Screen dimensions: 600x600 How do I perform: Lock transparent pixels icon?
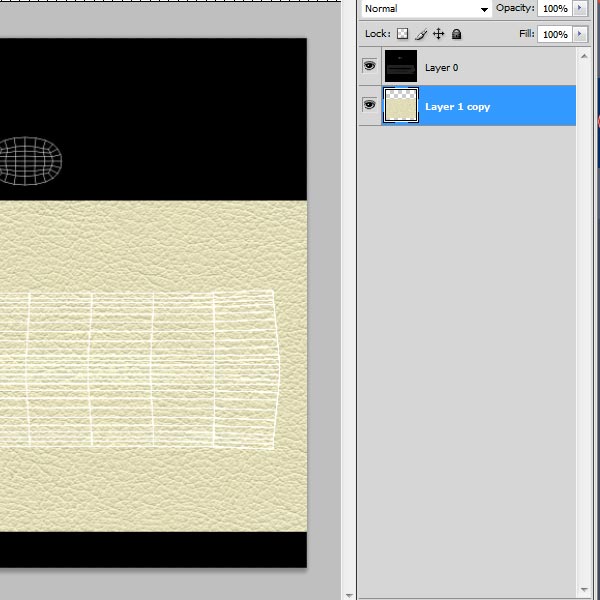[402, 34]
